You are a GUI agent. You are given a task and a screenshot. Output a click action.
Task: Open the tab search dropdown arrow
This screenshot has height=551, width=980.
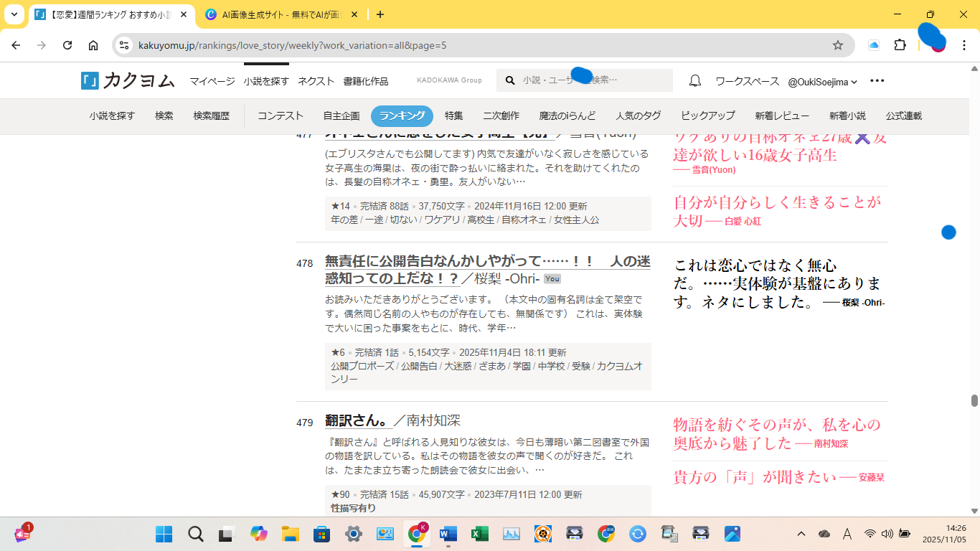(14, 14)
